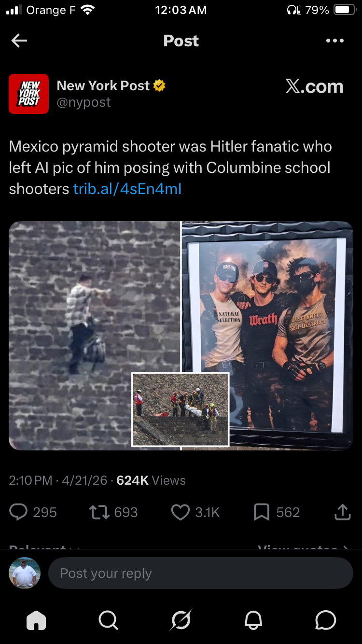Open the trib.al/4sEn4ml link
Image resolution: width=362 pixels, height=644 pixels.
(x=127, y=189)
